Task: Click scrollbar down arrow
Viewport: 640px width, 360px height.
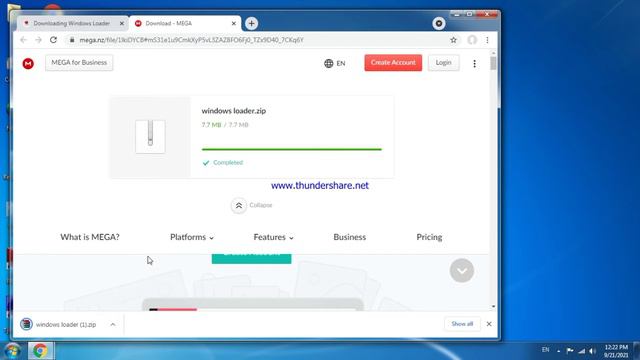Action: click(493, 307)
